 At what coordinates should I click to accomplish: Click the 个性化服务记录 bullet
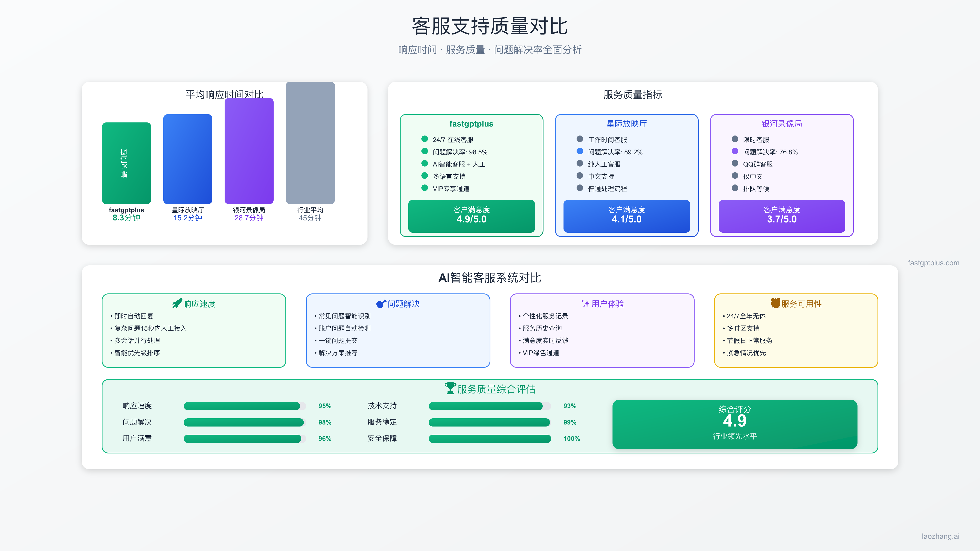(543, 316)
